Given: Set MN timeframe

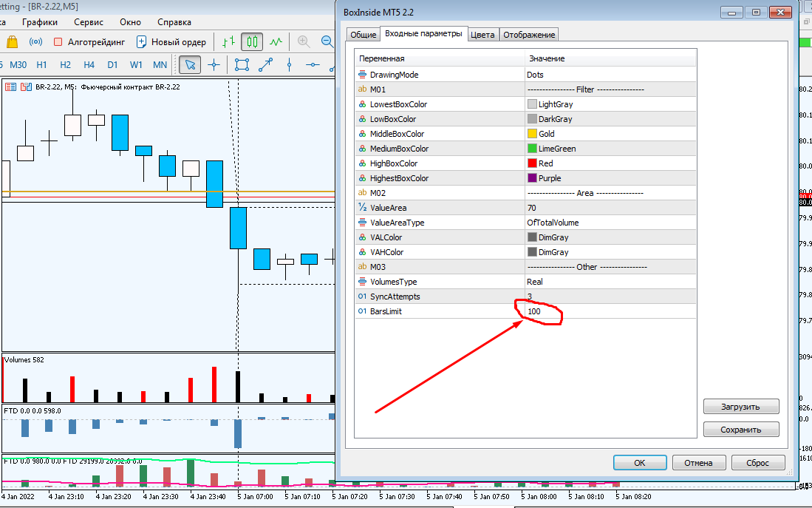Looking at the screenshot, I should click(x=160, y=65).
